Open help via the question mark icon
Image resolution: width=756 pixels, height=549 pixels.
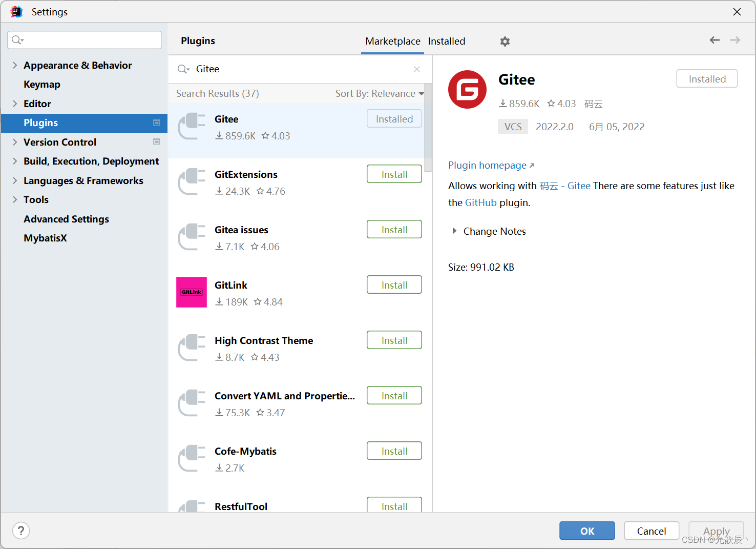[20, 531]
